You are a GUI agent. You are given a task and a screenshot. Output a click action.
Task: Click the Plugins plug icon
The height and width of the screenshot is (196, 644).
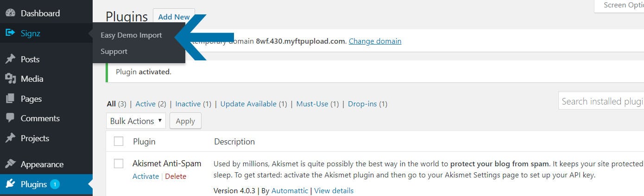tap(10, 184)
